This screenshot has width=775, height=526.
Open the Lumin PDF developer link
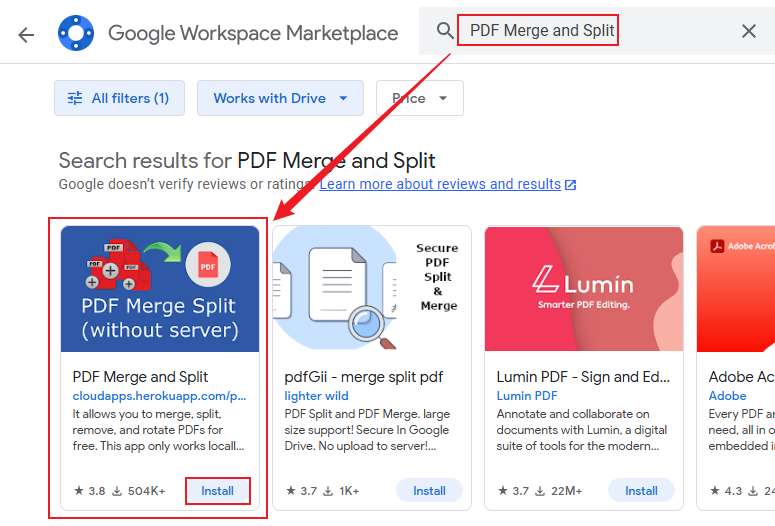click(527, 396)
